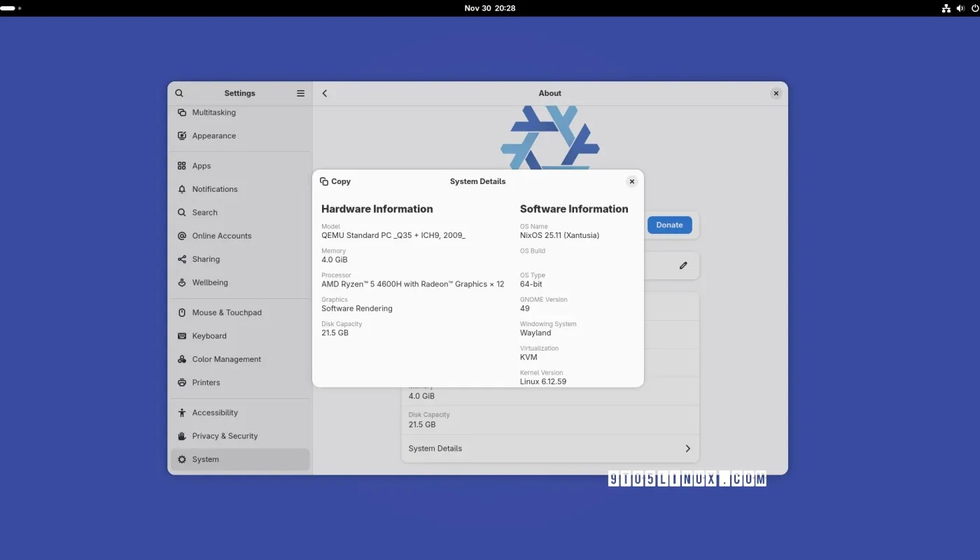Viewport: 980px width, 560px height.
Task: Go back using the left arrow in About
Action: tap(324, 92)
